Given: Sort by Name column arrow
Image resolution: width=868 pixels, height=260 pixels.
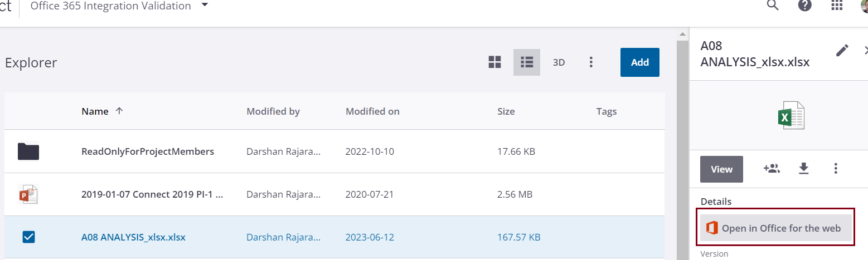Looking at the screenshot, I should tap(119, 111).
